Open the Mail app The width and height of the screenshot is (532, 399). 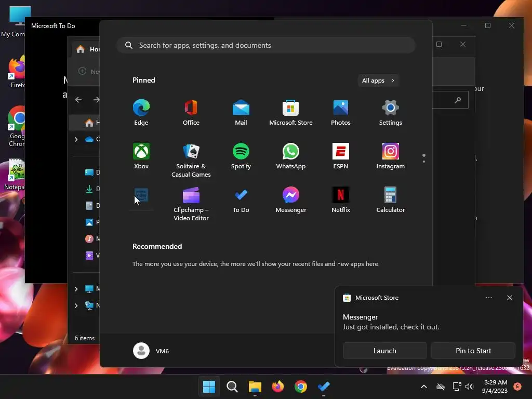tap(241, 113)
